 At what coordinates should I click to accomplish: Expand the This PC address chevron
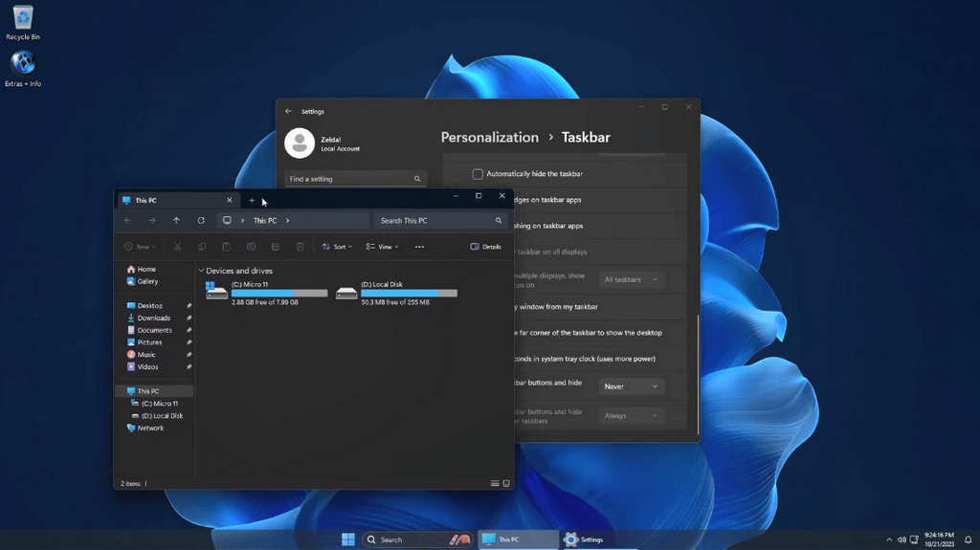point(287,221)
